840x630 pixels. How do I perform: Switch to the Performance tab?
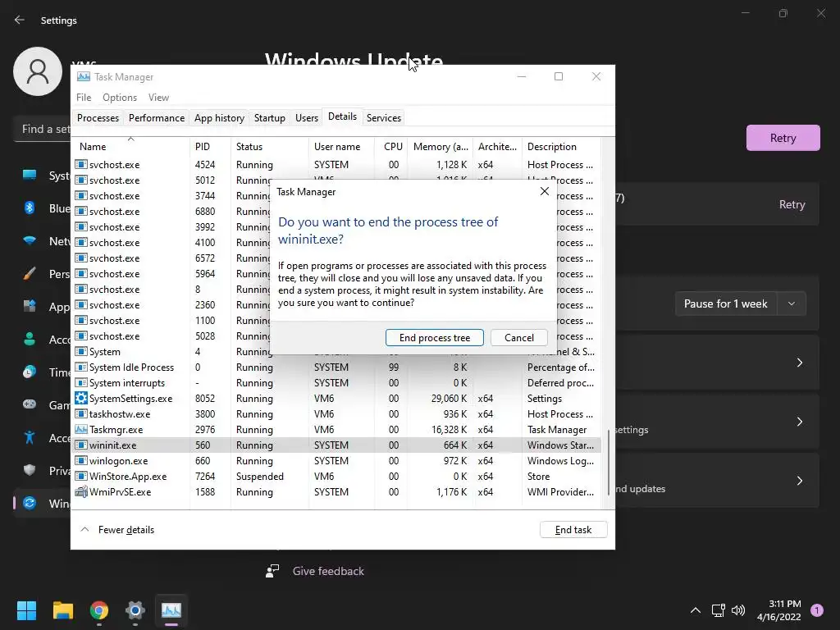pyautogui.click(x=157, y=118)
